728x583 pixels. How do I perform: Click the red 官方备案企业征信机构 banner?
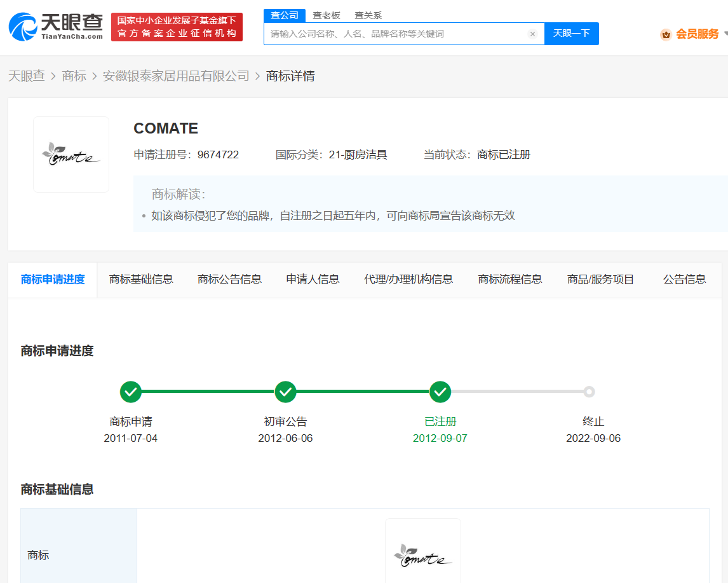[177, 27]
